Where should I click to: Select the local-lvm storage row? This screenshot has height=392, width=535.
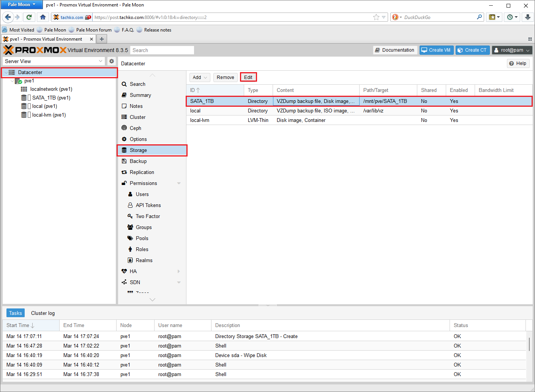tap(359, 120)
